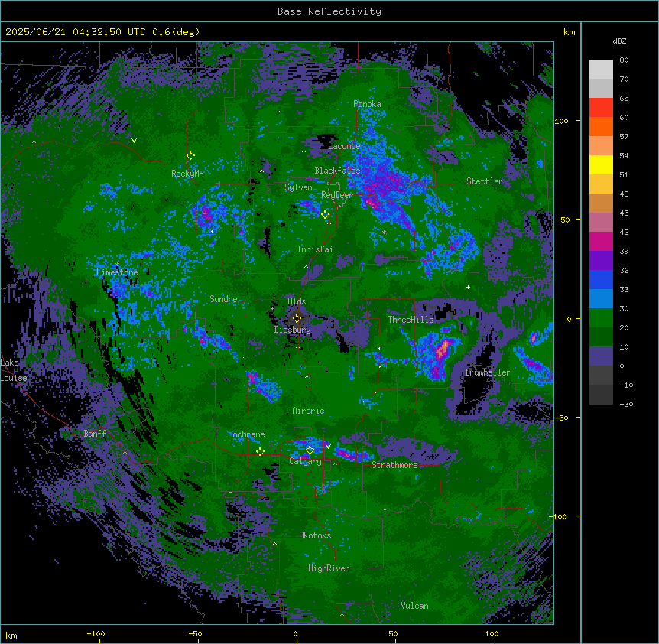659x644 pixels.
Task: Click the 36 dBZ blue legend swatch
Action: pyautogui.click(x=601, y=279)
